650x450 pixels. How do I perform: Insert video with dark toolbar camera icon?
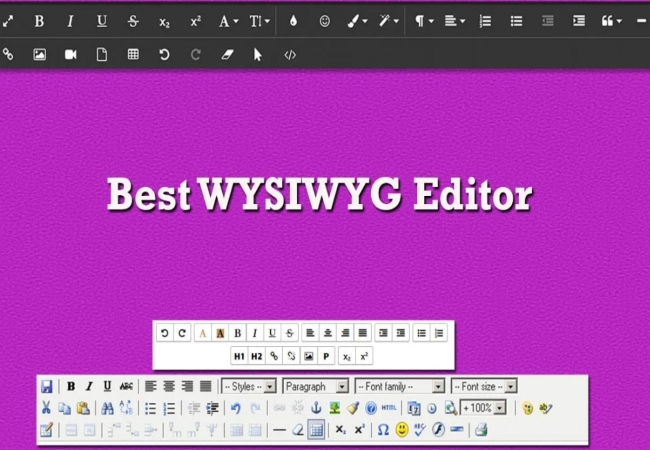(70, 54)
